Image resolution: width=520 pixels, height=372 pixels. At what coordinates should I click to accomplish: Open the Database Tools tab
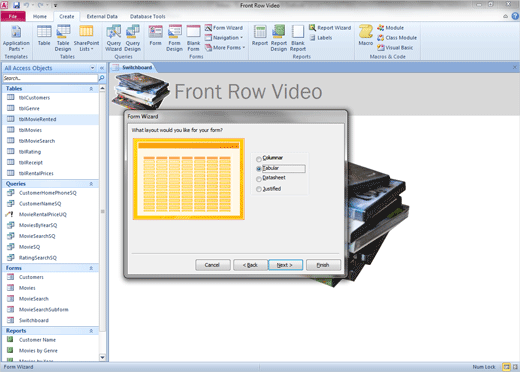[x=147, y=16]
